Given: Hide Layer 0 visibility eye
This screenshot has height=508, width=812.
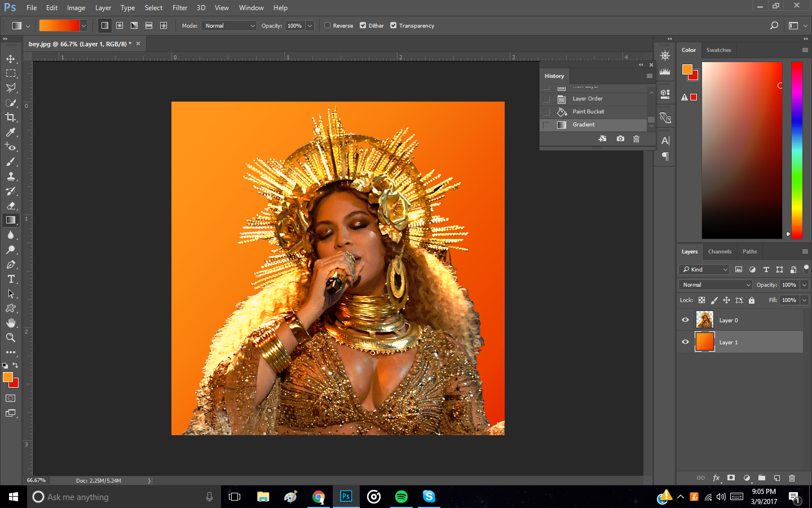Looking at the screenshot, I should 685,320.
